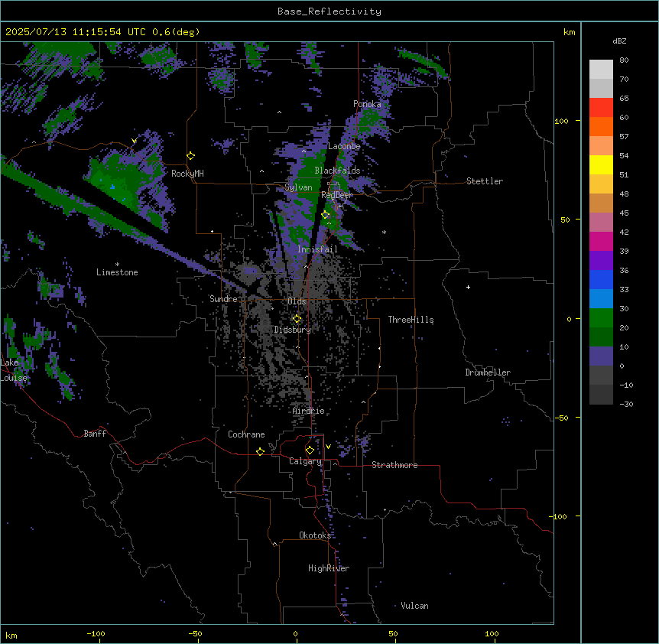Select the Cochrane label
Viewport: 659px width, 644px height.
pos(246,434)
